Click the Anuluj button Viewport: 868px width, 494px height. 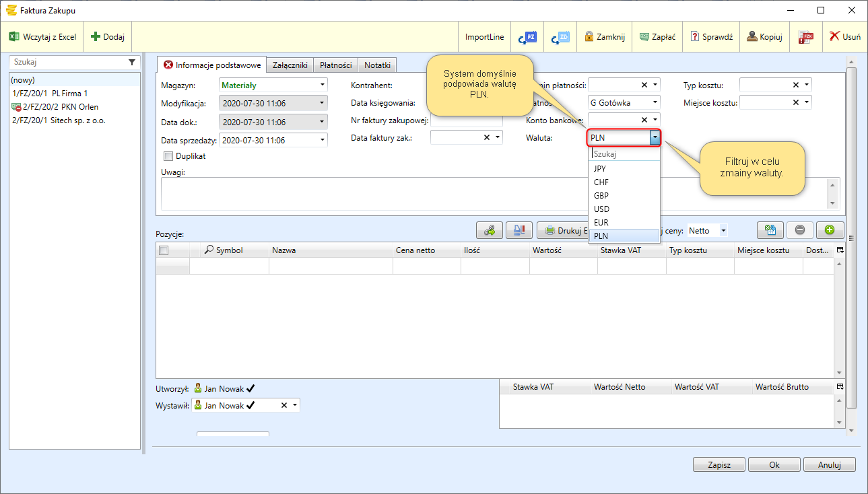tap(830, 465)
